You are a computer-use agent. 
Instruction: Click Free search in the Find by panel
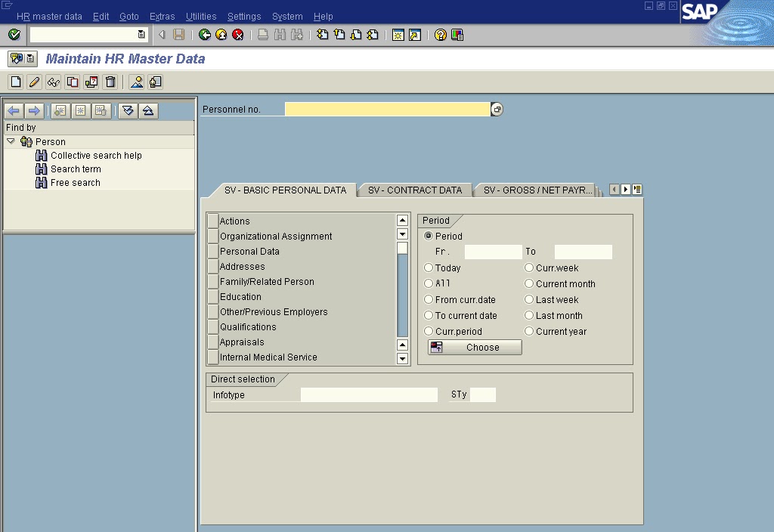tap(74, 181)
